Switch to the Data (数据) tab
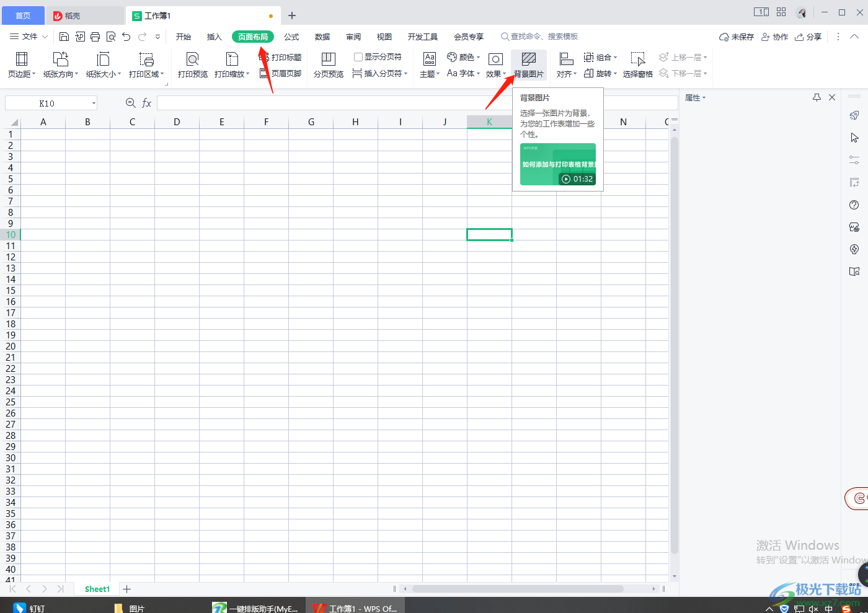 coord(322,37)
